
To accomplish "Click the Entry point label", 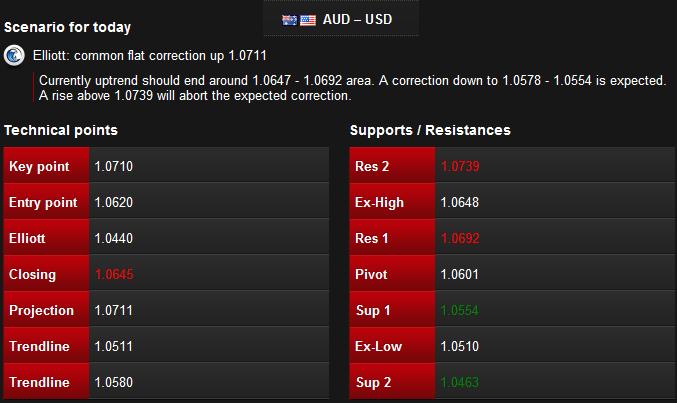I will point(43,202).
